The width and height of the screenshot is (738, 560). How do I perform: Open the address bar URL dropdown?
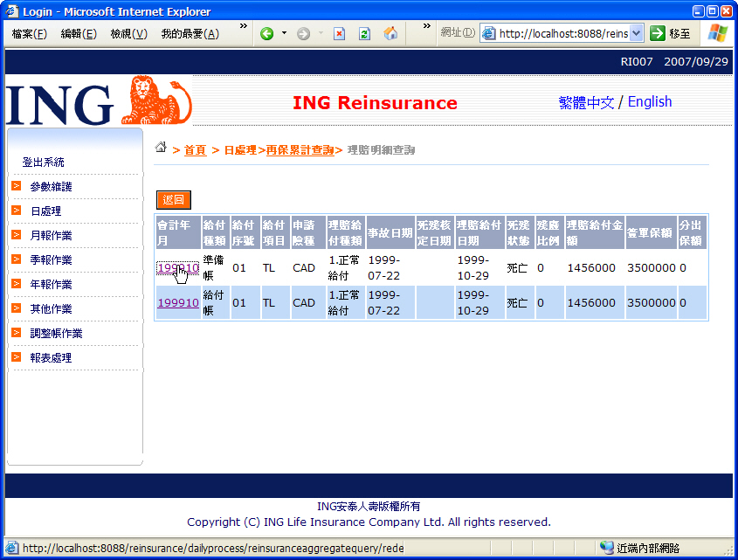tap(637, 33)
